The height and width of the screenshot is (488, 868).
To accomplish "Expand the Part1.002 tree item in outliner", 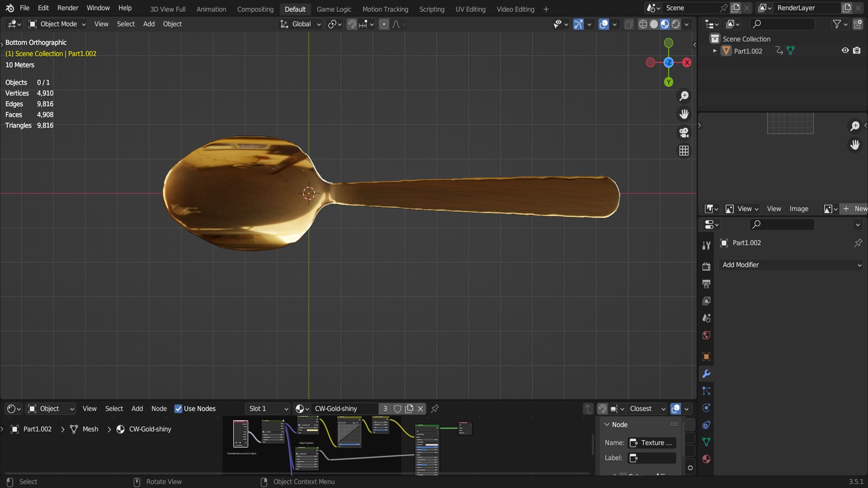I will coord(715,51).
